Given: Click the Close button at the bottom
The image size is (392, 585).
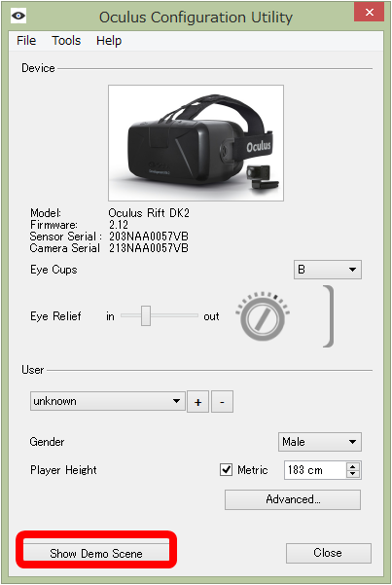Looking at the screenshot, I should (329, 553).
